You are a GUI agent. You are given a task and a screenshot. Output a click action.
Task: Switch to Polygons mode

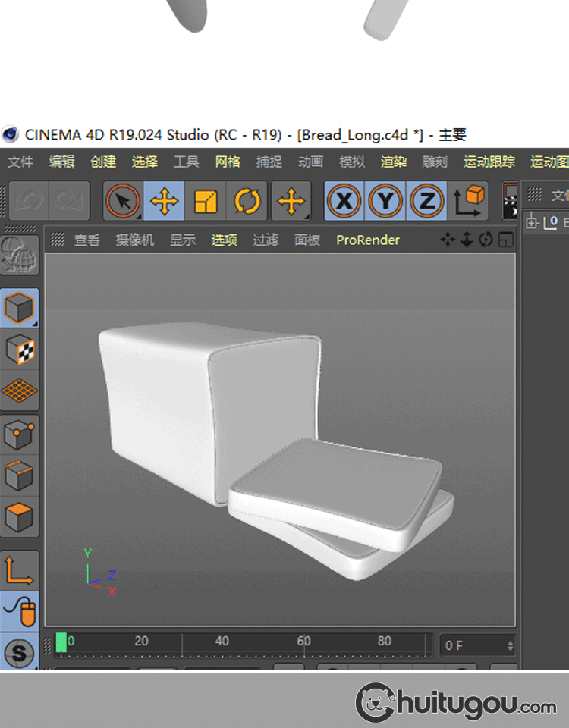coord(19,516)
